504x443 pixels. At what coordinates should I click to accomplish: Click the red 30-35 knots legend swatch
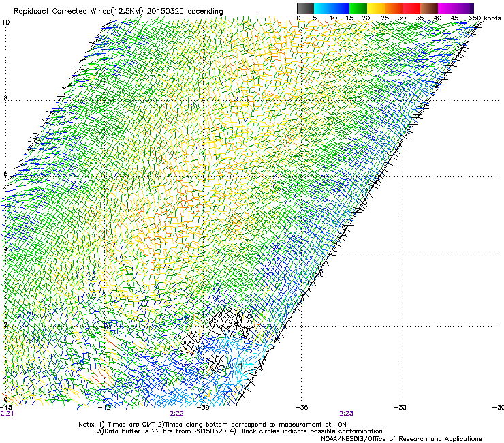[411, 8]
